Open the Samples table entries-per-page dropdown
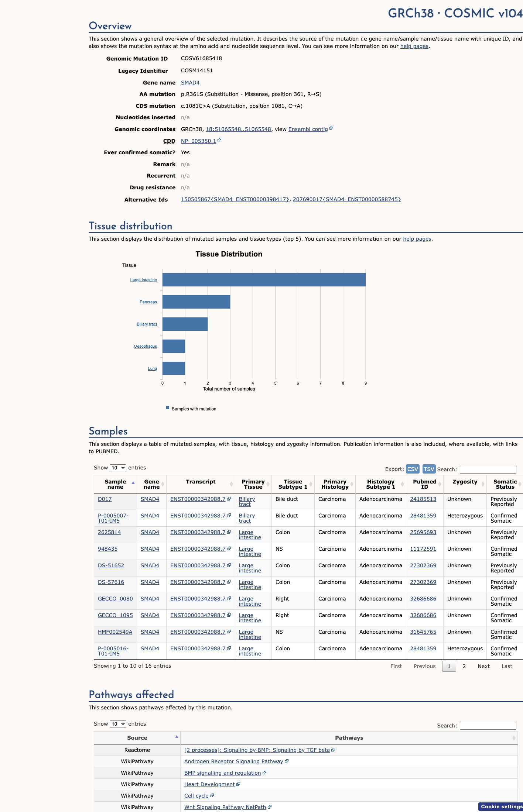This screenshot has height=812, width=523. pos(118,468)
